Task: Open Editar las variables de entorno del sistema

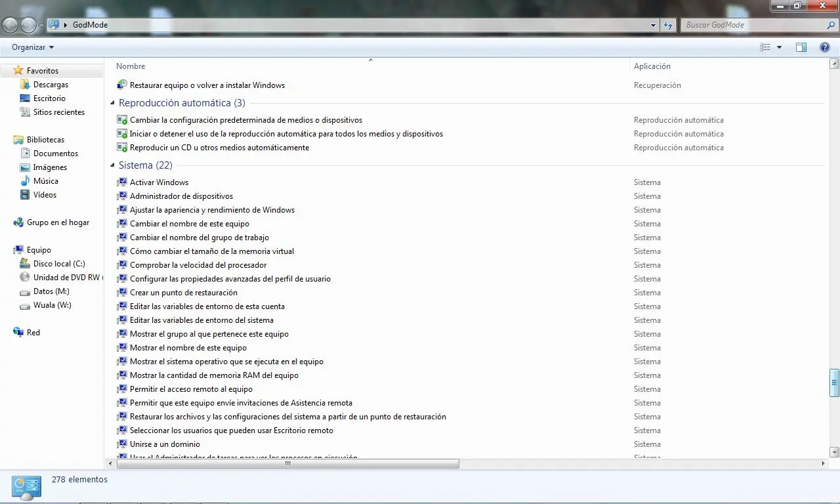Action: coord(201,320)
